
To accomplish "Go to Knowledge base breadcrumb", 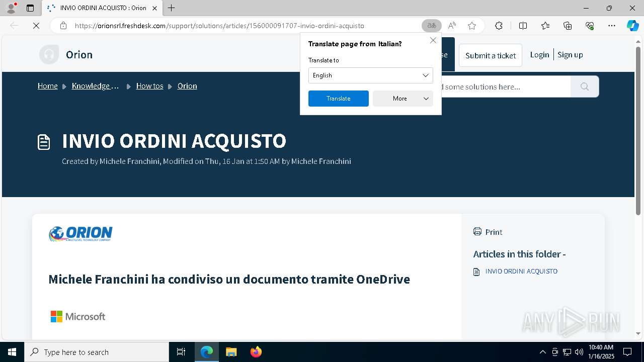I will [x=96, y=86].
